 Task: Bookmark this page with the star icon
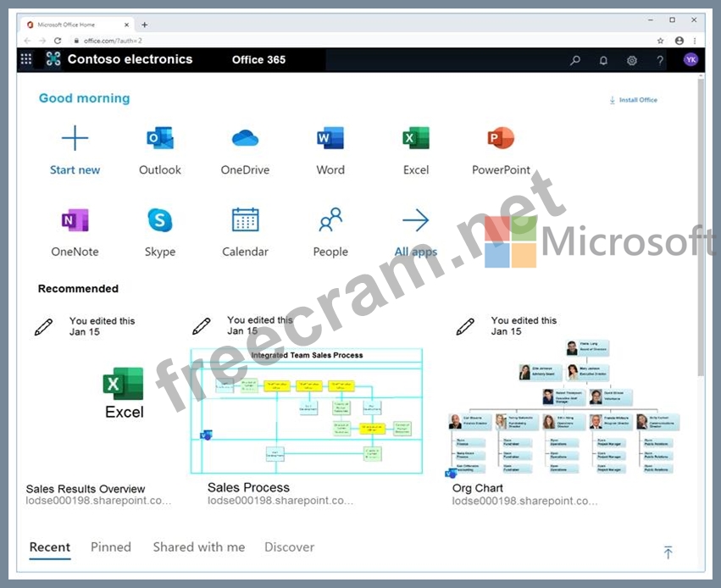coord(660,41)
